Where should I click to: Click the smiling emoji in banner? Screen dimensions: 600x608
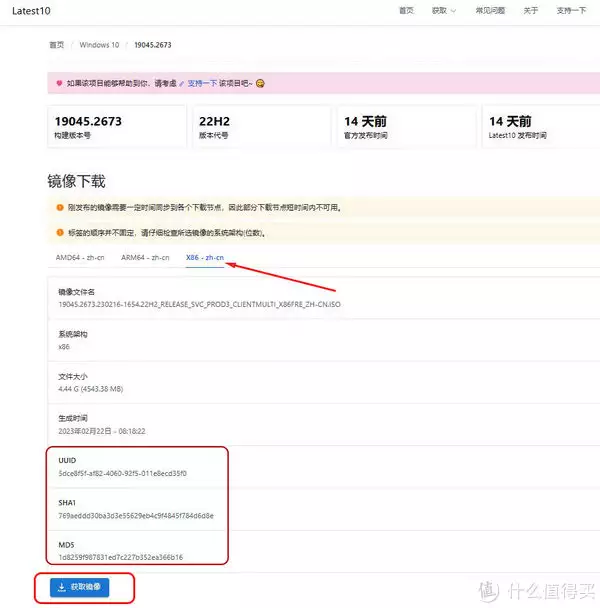(260, 83)
